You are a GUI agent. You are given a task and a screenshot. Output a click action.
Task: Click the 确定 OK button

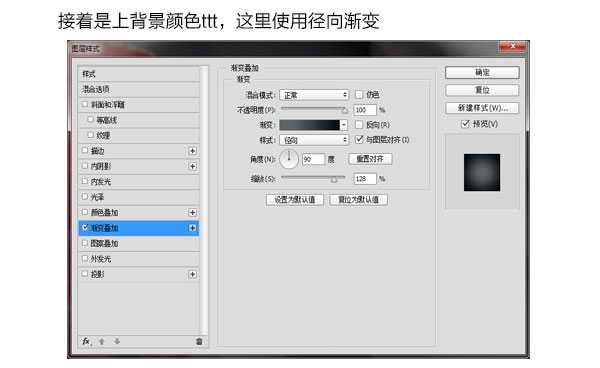pyautogui.click(x=482, y=72)
